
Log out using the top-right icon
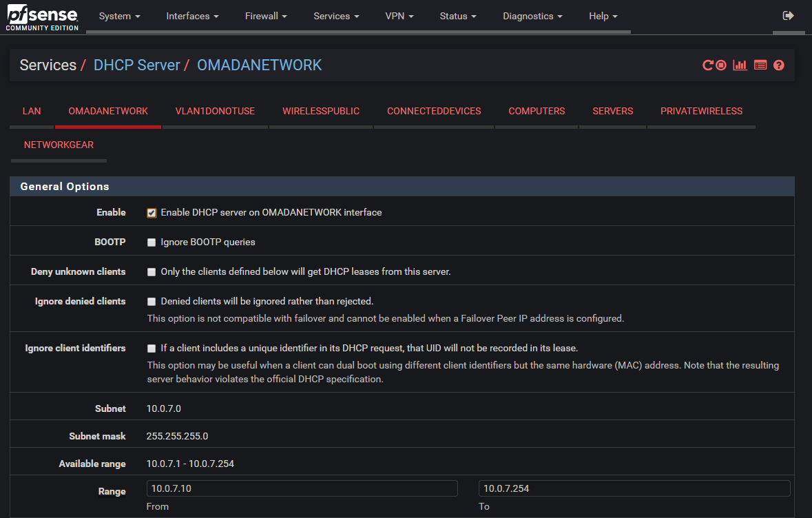point(787,15)
